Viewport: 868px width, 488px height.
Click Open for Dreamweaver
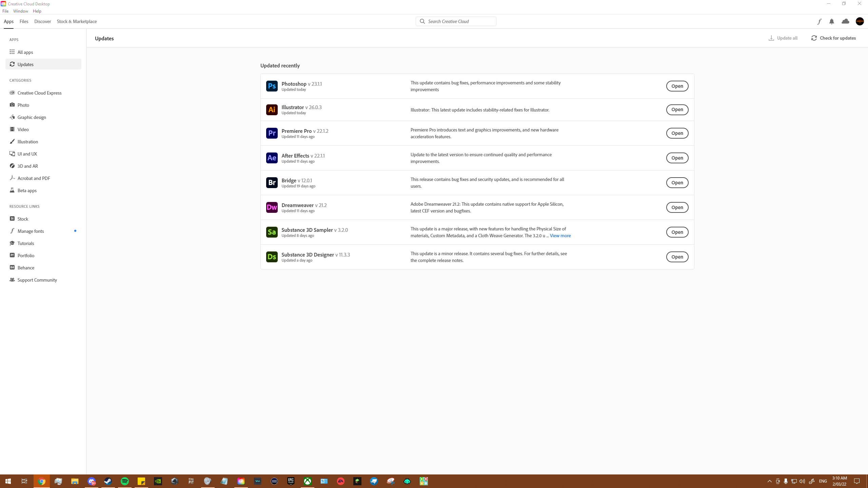pos(677,207)
